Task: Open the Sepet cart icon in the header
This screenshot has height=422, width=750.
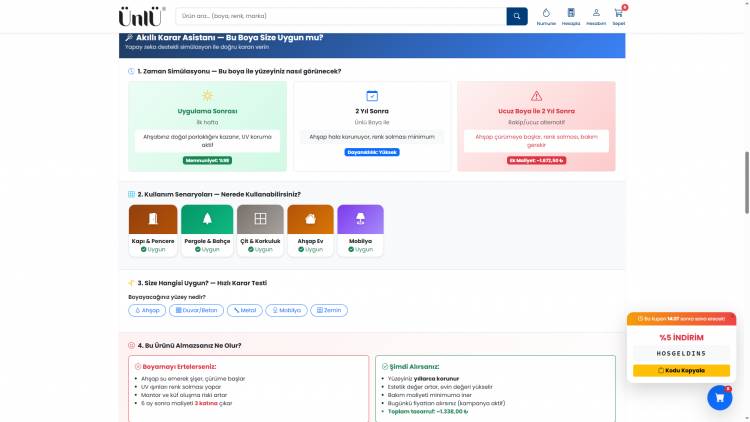Action: coord(618,13)
